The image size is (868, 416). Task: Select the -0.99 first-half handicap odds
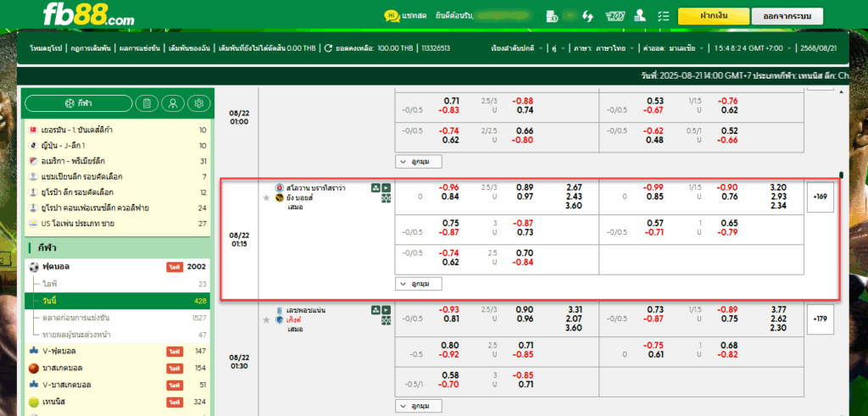pyautogui.click(x=652, y=187)
